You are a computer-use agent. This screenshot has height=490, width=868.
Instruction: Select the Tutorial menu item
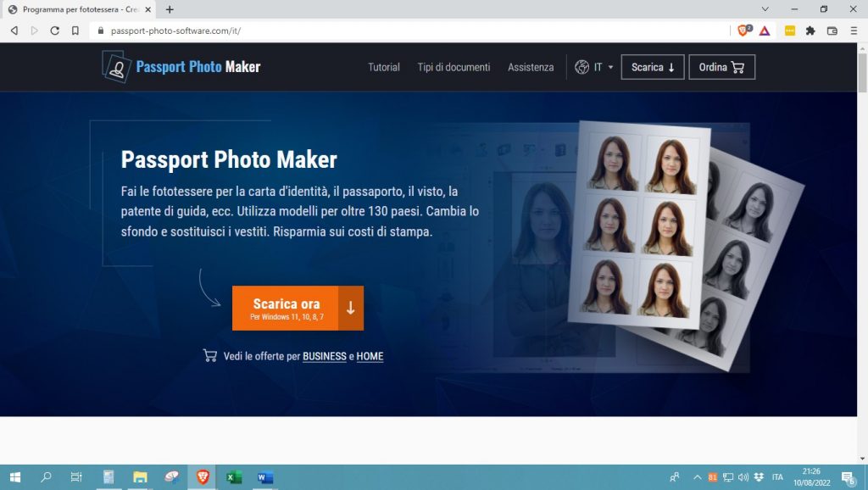coord(383,67)
